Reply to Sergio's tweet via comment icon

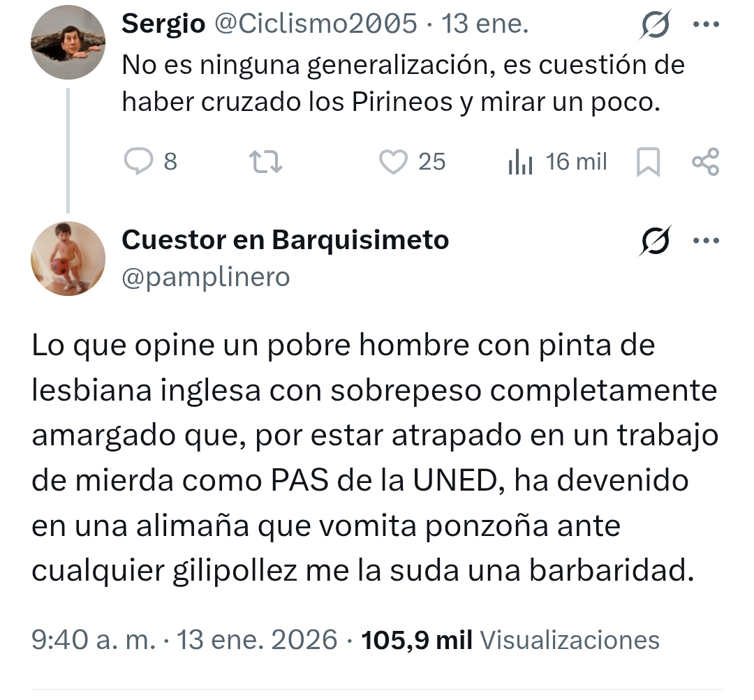click(x=137, y=162)
